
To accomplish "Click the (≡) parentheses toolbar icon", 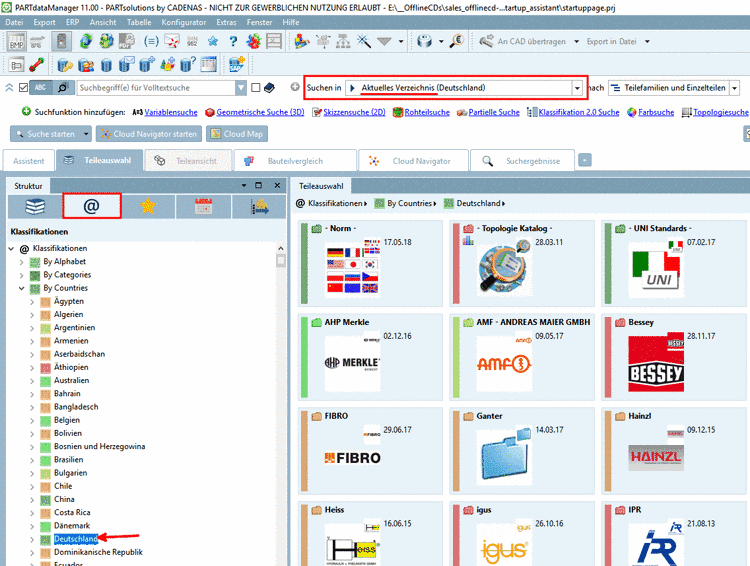I will [x=151, y=42].
